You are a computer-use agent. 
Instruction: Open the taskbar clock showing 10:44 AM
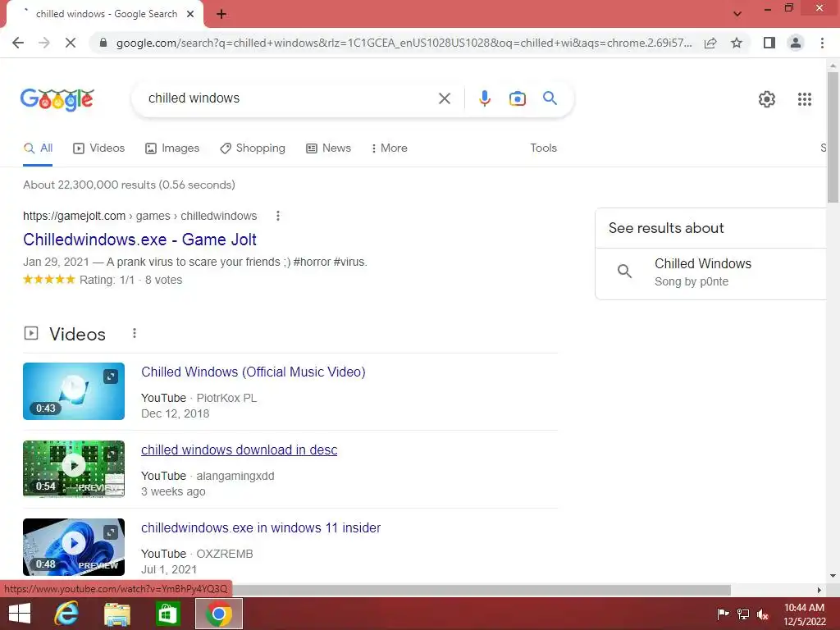pos(804,614)
